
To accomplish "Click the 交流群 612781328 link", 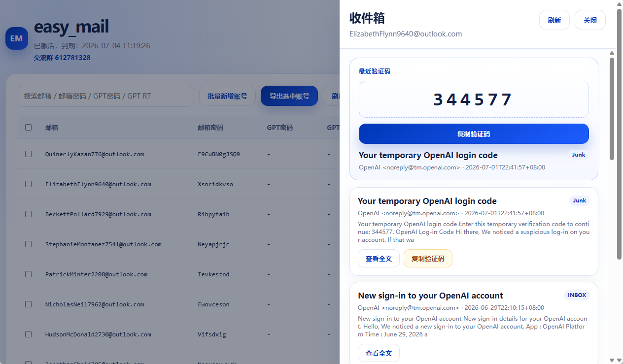I will click(x=62, y=58).
